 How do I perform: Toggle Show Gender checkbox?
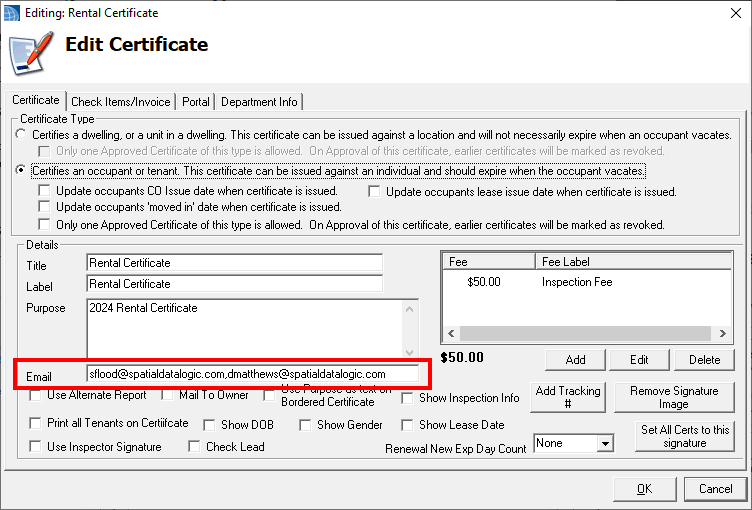(x=305, y=425)
